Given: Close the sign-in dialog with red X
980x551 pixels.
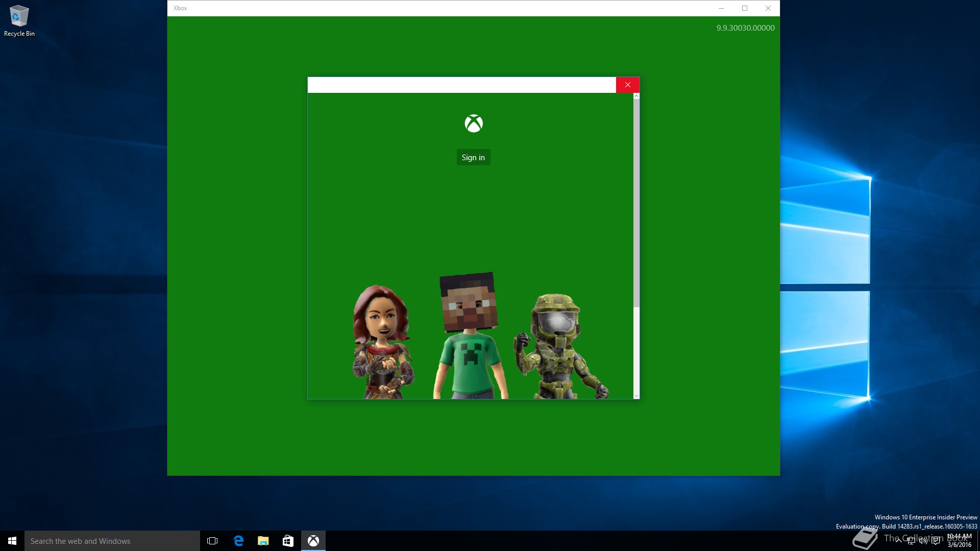Looking at the screenshot, I should click(627, 85).
